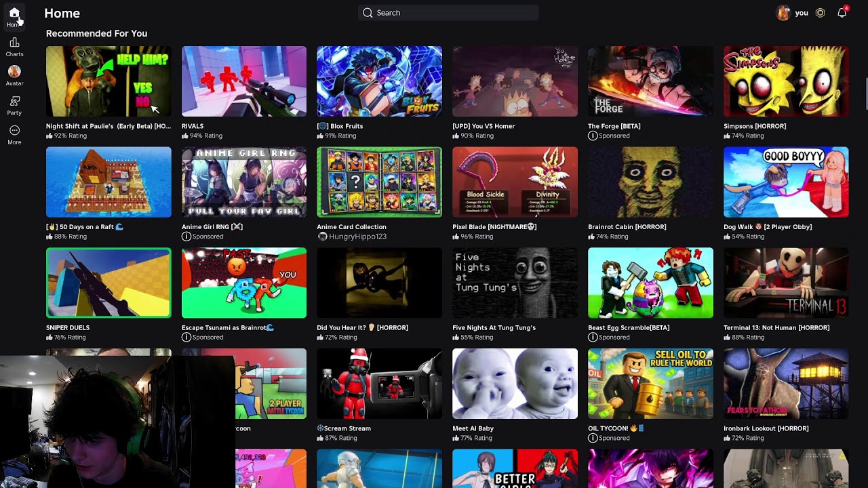The height and width of the screenshot is (488, 868).
Task: Open the 50 Days on a Raft thumbnail
Action: click(108, 182)
